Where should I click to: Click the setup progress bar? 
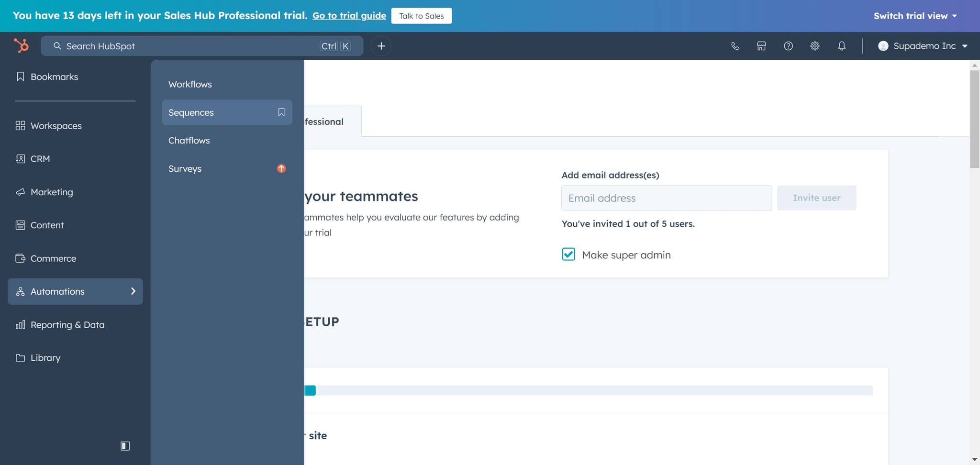588,391
